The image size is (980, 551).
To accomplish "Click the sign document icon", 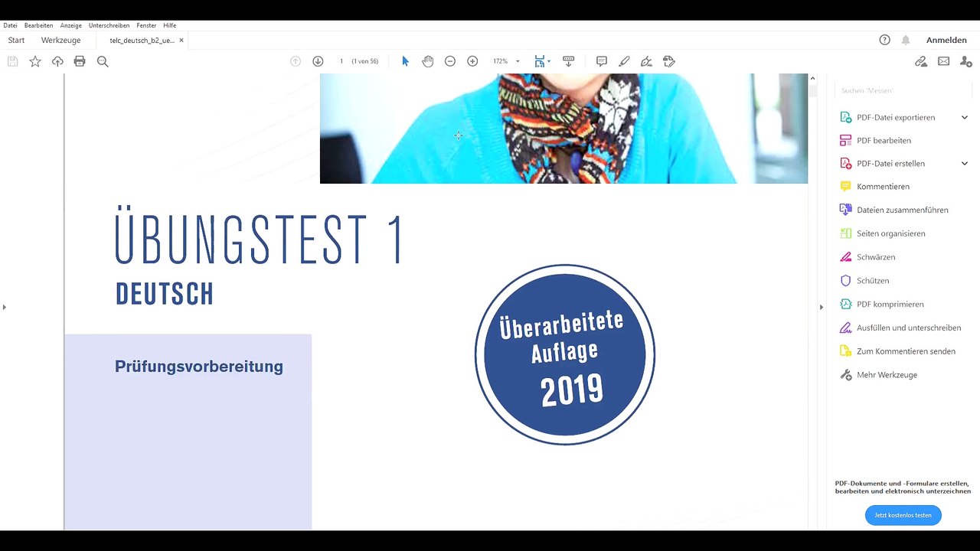I will click(x=646, y=61).
